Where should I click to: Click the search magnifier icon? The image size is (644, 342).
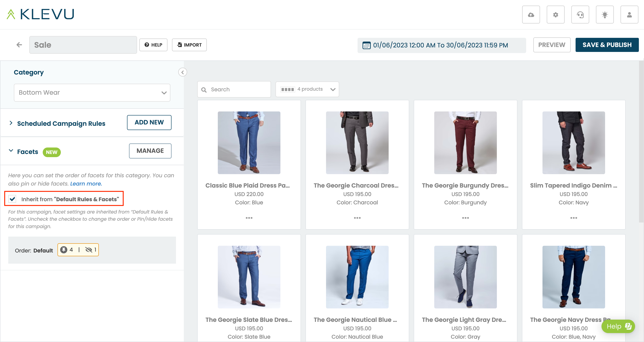pos(204,90)
